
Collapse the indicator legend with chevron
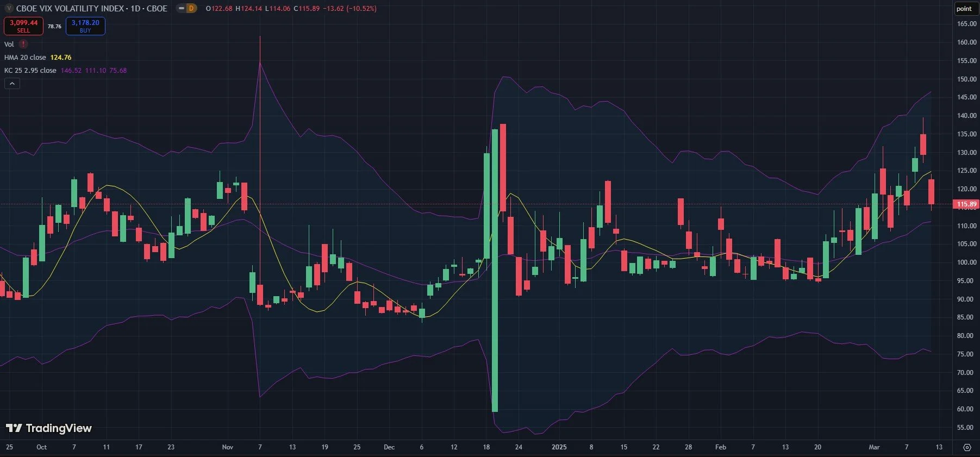pos(12,83)
